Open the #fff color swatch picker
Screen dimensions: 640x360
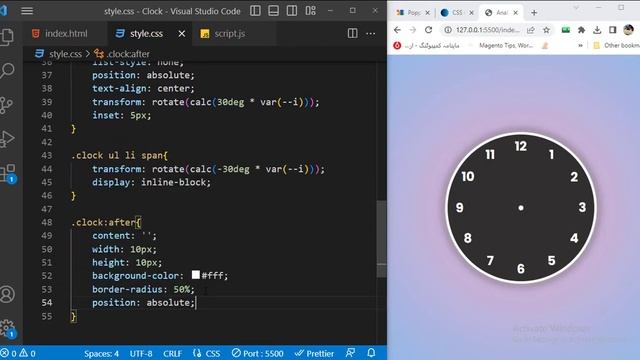tap(196, 275)
